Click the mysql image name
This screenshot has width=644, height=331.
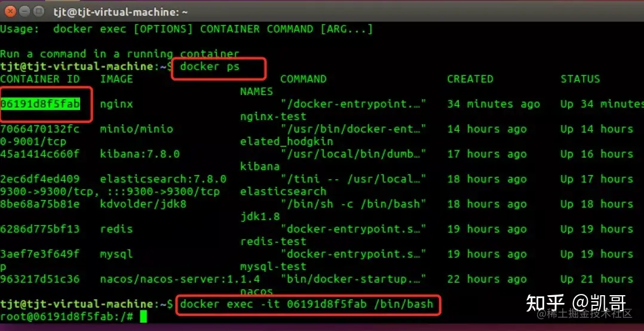(x=116, y=254)
